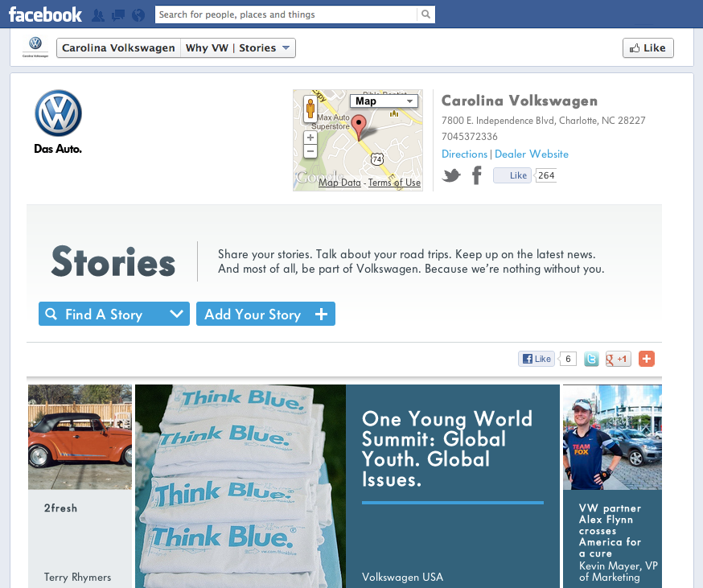The width and height of the screenshot is (703, 588).
Task: Click small Carolina Volkswagen page thumbnail
Action: click(35, 47)
